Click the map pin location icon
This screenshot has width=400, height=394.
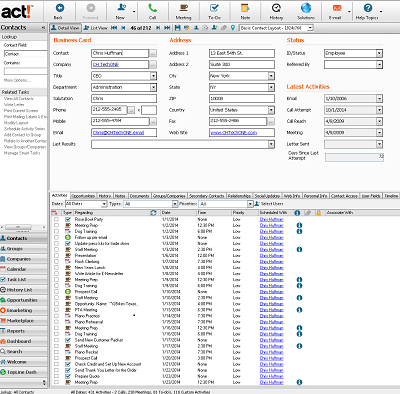pos(233,28)
